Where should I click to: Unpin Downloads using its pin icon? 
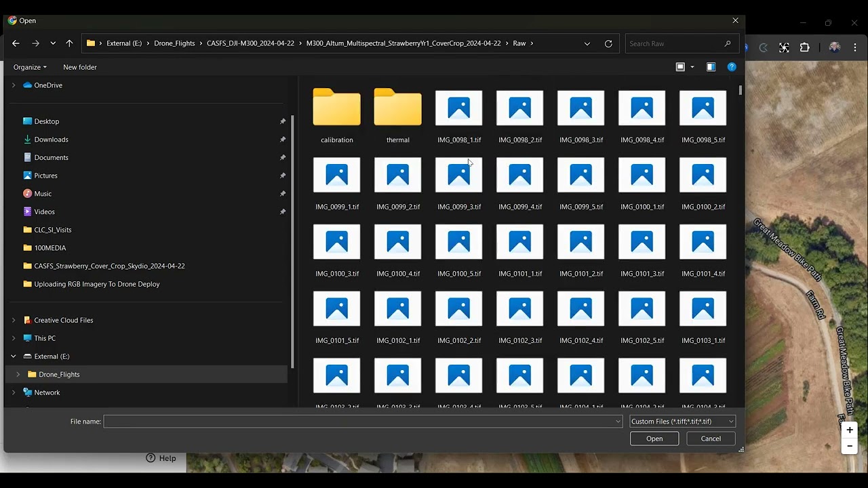(283, 140)
